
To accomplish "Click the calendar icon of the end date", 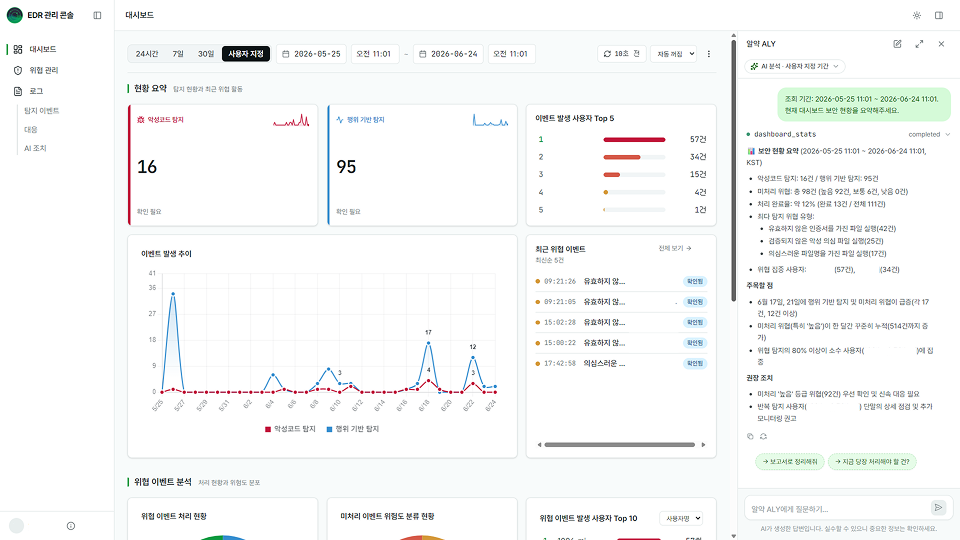I will click(423, 54).
